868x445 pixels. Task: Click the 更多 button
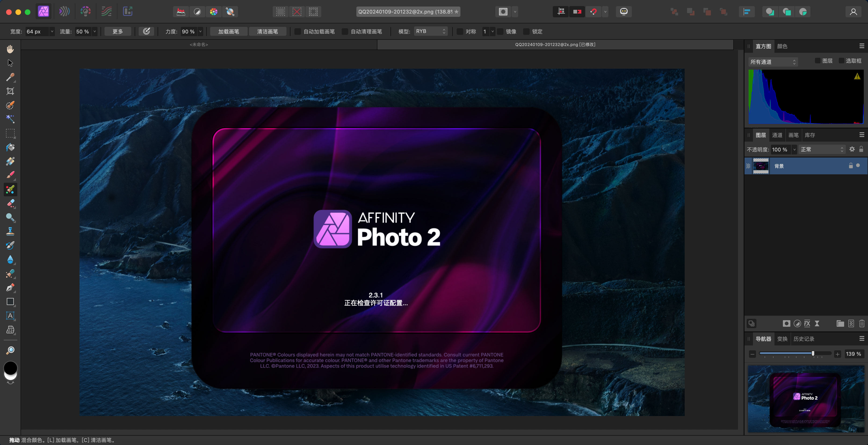(x=118, y=32)
